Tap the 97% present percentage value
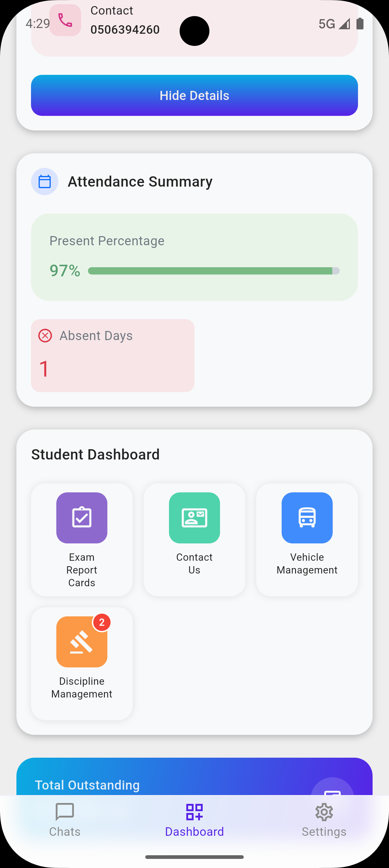 pyautogui.click(x=65, y=270)
